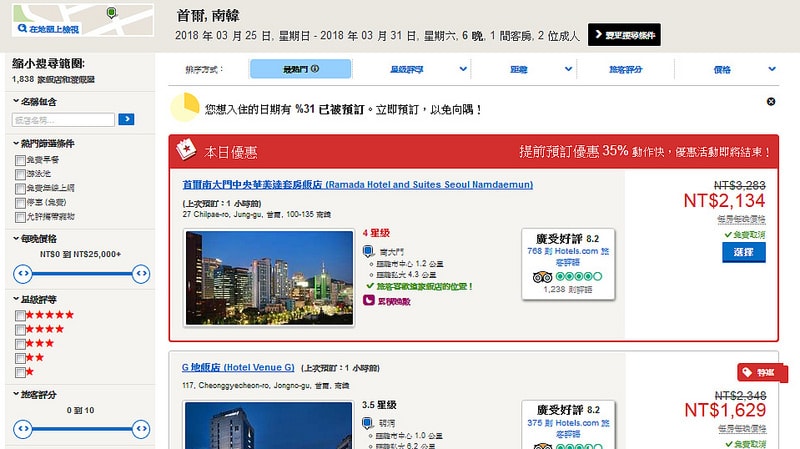Open the 星級評等 sort dropdown arrow
Screen dimensions: 800x449
pyautogui.click(x=463, y=69)
